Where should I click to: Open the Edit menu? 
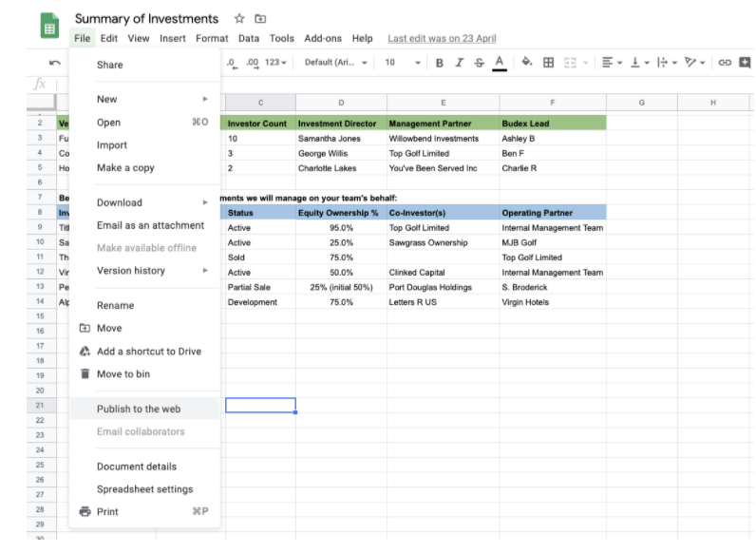[x=109, y=39]
